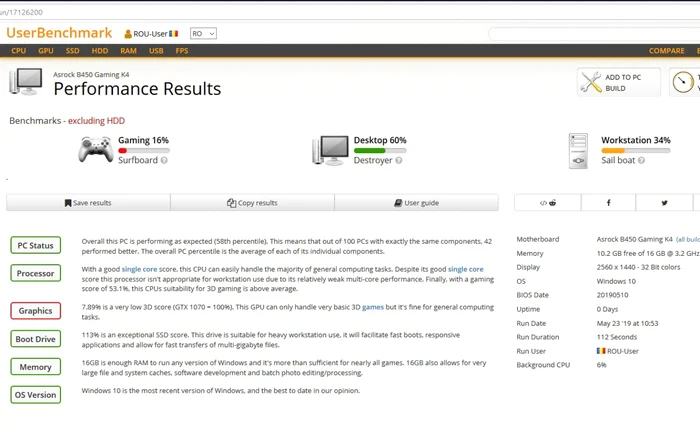Screen dimensions: 700x438
Task: Click the BIOS date value 20190510
Action: [x=612, y=295]
